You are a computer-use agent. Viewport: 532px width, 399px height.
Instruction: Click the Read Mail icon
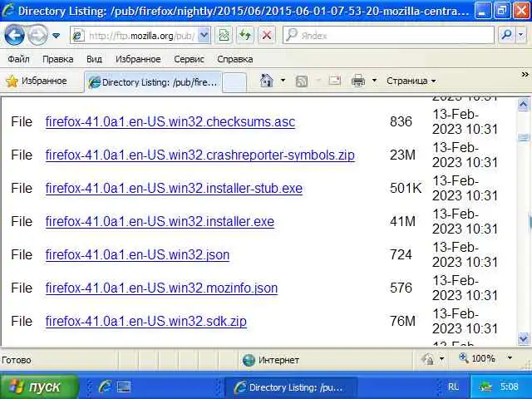(334, 81)
